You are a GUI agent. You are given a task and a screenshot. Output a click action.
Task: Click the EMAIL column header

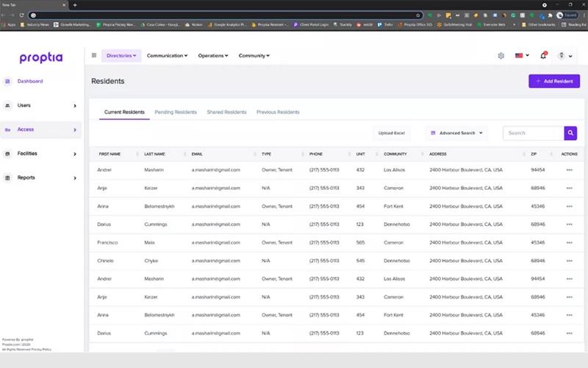tap(197, 154)
